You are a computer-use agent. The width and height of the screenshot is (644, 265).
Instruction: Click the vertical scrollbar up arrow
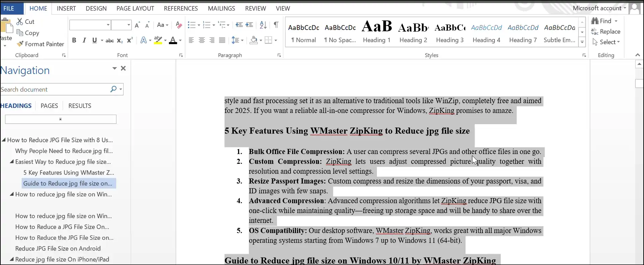click(x=639, y=64)
